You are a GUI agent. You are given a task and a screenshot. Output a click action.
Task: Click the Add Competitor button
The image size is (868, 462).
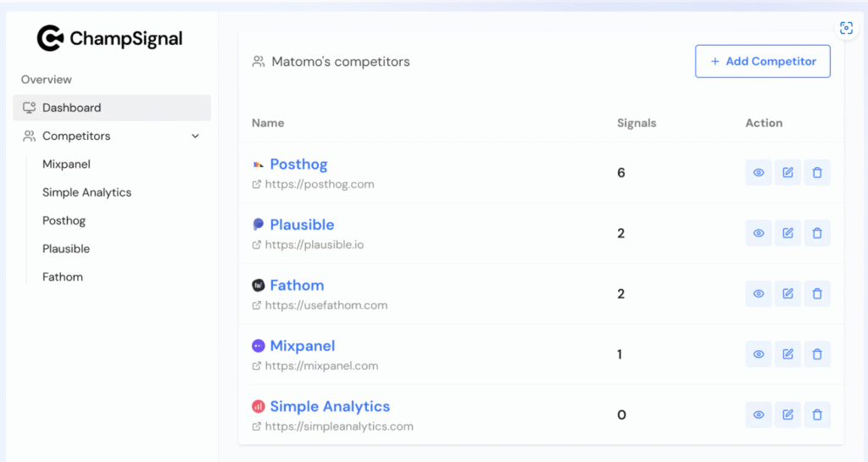coord(763,61)
